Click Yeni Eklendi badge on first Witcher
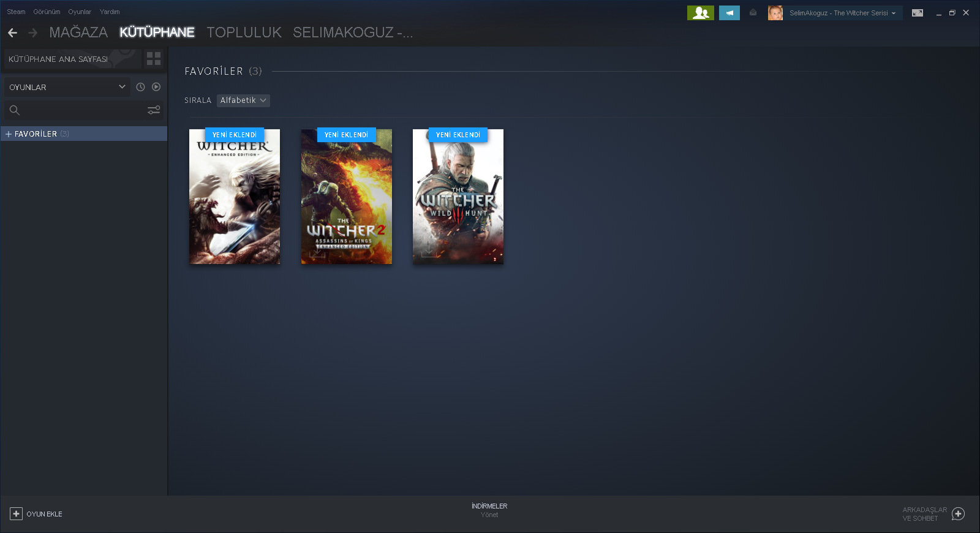The height and width of the screenshot is (533, 980). (235, 135)
